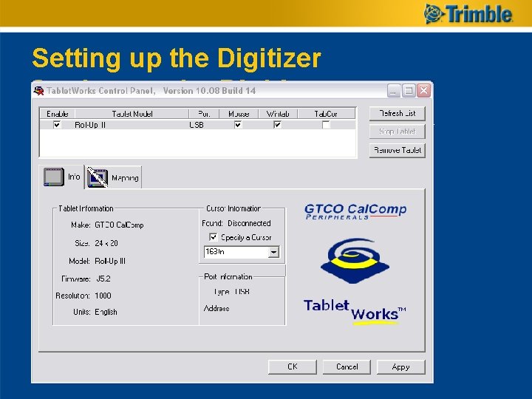Select the Info tab label
The width and height of the screenshot is (532, 399).
coord(74,177)
